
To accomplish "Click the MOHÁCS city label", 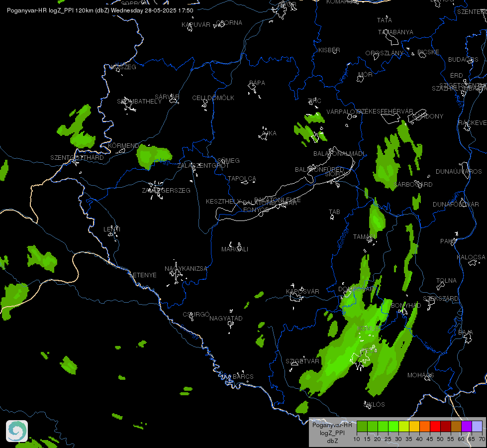I will [x=420, y=375].
